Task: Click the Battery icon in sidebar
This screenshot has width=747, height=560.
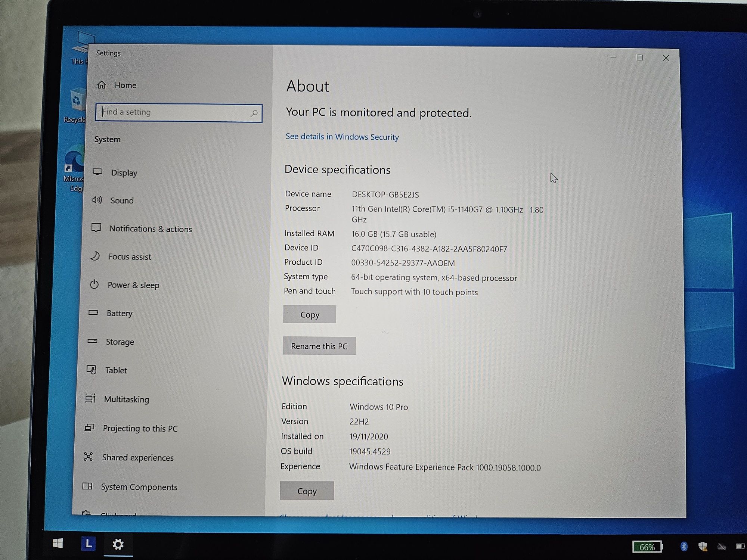Action: coord(93,312)
